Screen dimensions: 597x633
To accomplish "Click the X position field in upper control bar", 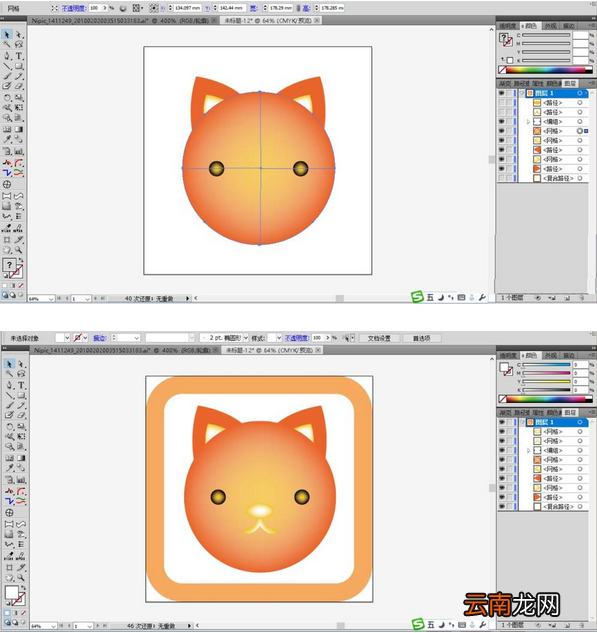I will (187, 8).
